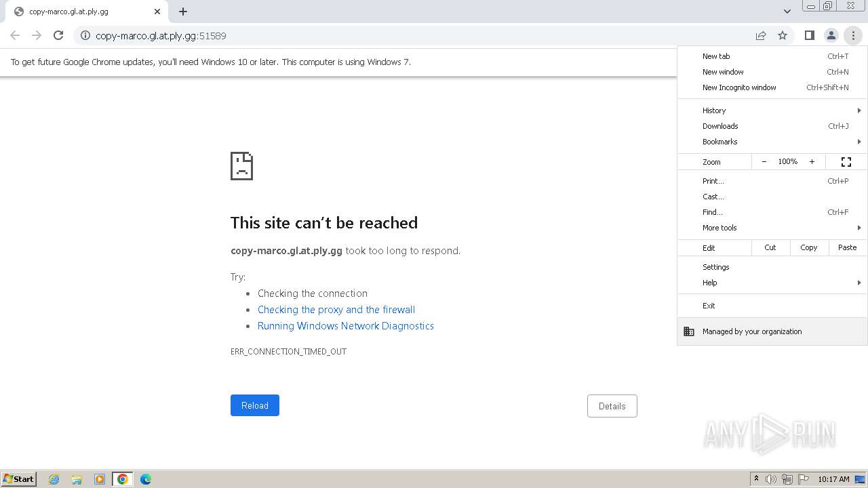Click 'This site can't be reached' heading

324,223
